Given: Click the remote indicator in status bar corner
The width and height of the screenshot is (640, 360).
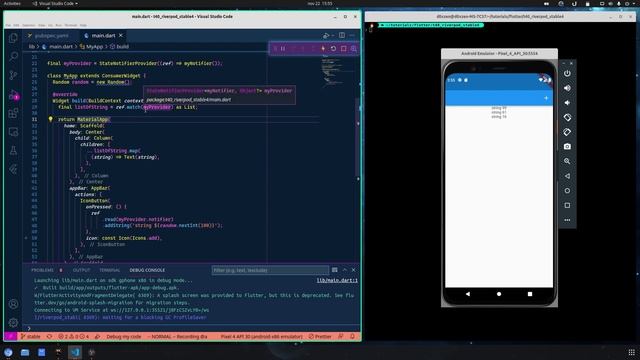Looking at the screenshot, I should [11, 337].
